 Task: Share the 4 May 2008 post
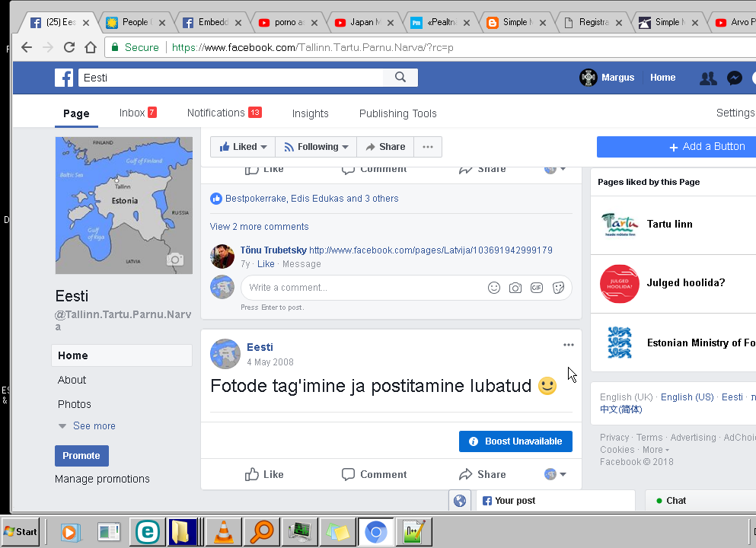pos(482,475)
